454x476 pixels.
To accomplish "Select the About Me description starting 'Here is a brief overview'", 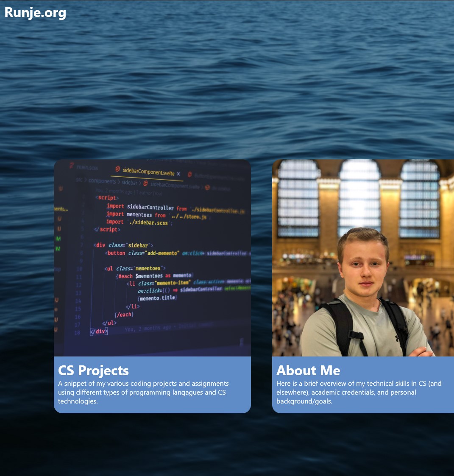I will [x=359, y=392].
